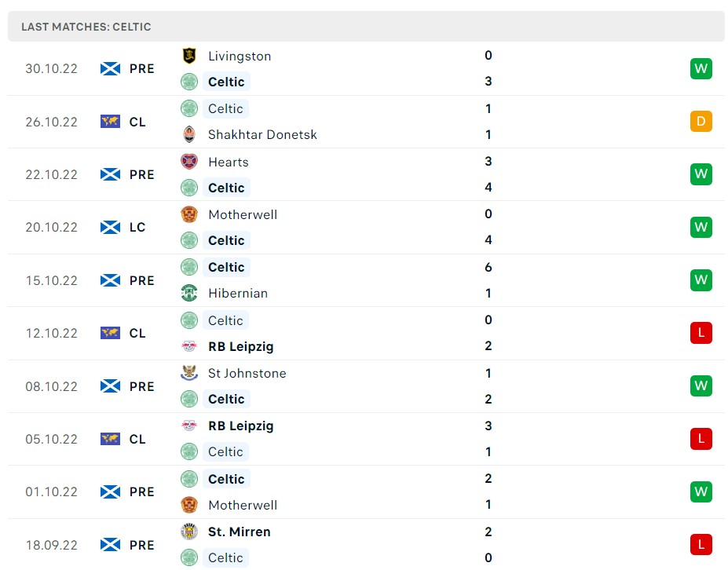Click the St Johnstone club crest
Image resolution: width=728 pixels, height=570 pixels.
[189, 373]
